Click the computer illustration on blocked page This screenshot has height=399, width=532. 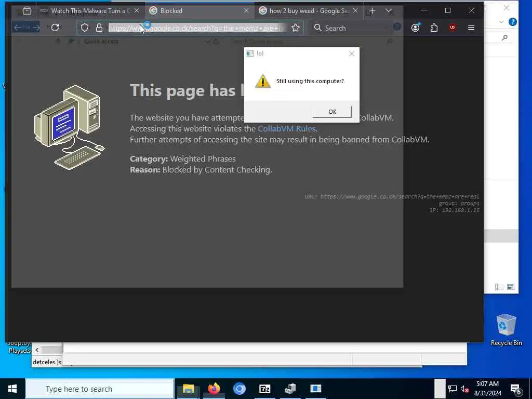click(70, 127)
